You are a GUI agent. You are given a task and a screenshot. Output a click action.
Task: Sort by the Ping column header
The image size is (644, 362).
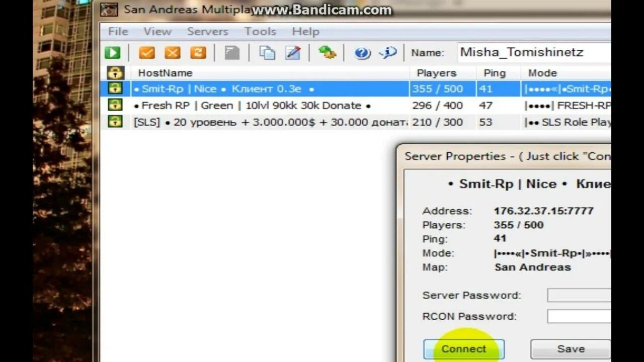point(498,73)
